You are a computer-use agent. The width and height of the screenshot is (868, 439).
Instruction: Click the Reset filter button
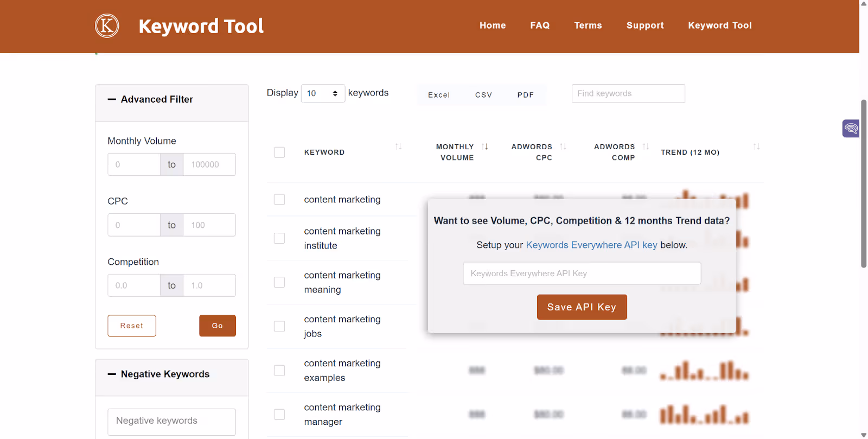click(x=132, y=326)
